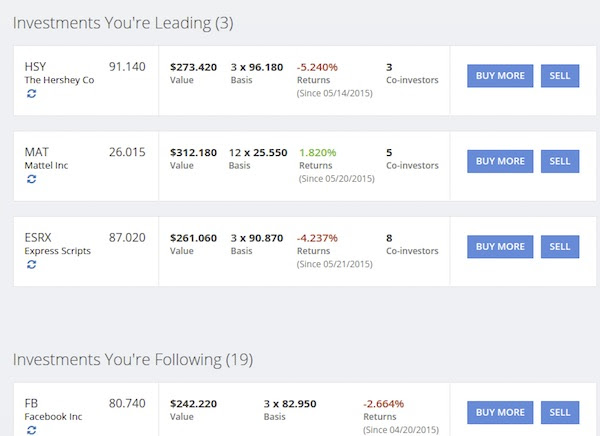Click the refresh icon under MAT
Screen dimensions: 600x436
tap(30, 180)
